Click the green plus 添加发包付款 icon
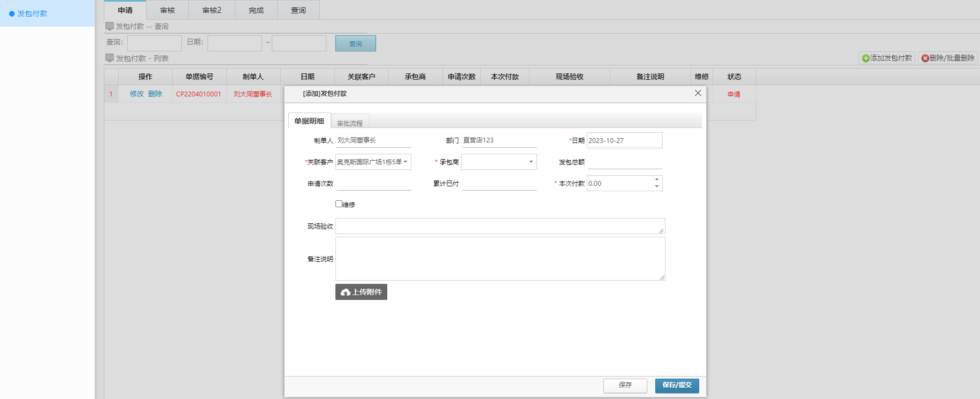Image resolution: width=980 pixels, height=399 pixels. (x=866, y=58)
